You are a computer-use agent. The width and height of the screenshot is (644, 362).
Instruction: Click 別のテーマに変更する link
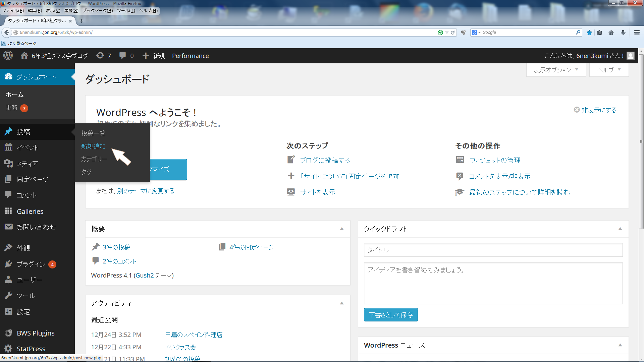(x=146, y=191)
